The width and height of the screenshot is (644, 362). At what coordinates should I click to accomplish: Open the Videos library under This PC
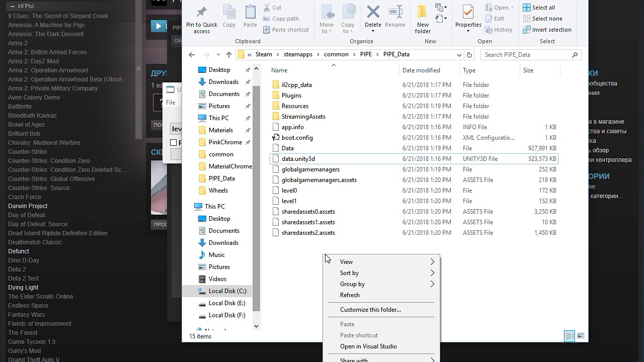point(217,279)
